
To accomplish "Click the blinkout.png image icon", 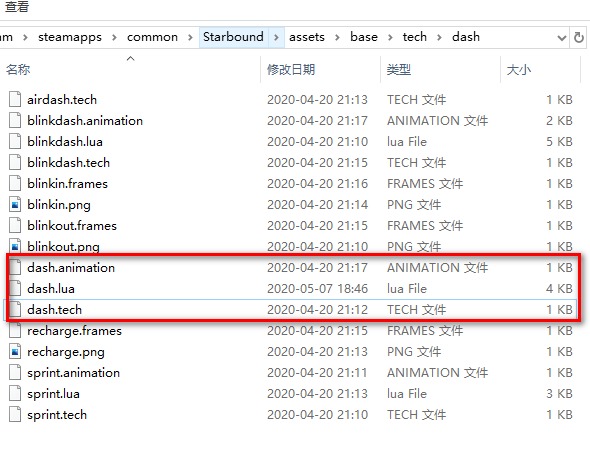I will [x=15, y=246].
